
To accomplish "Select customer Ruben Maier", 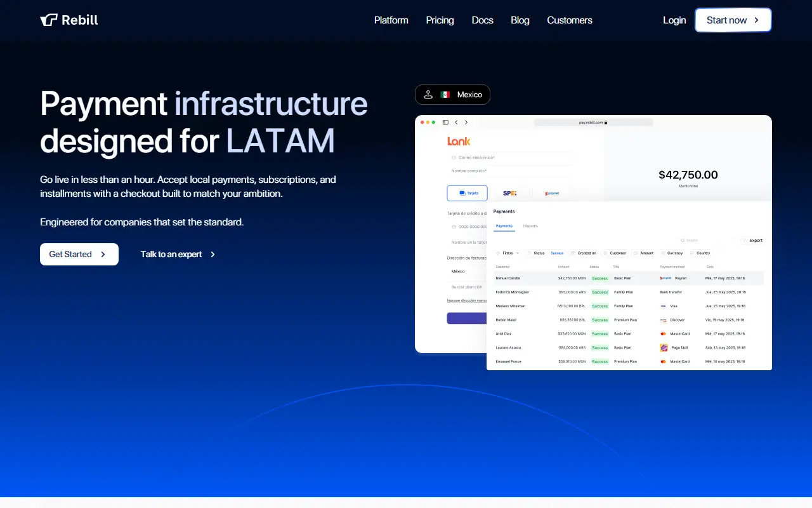I will pyautogui.click(x=506, y=320).
